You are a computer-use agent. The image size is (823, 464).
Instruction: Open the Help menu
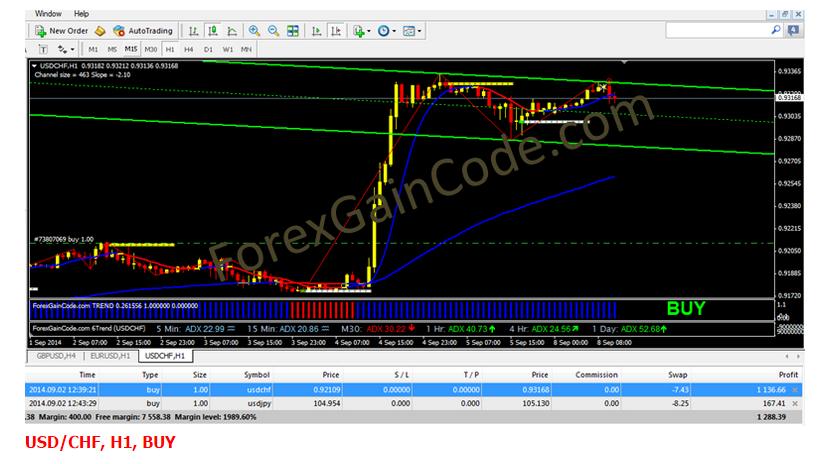[81, 14]
